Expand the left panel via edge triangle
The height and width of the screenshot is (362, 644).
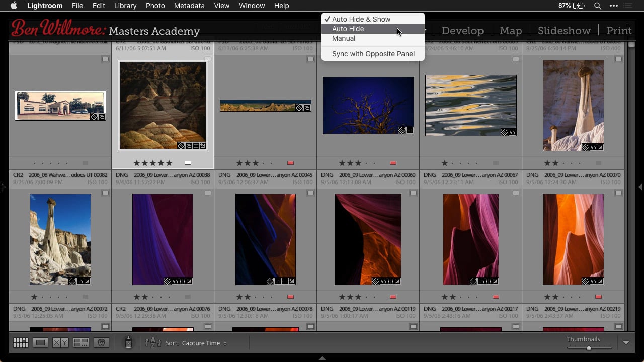3,187
